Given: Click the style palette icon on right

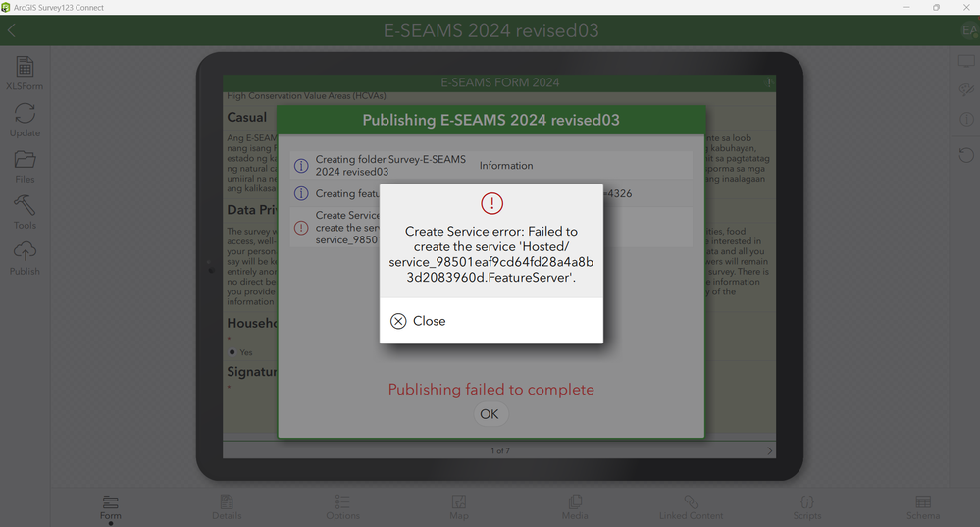Looking at the screenshot, I should tap(966, 90).
